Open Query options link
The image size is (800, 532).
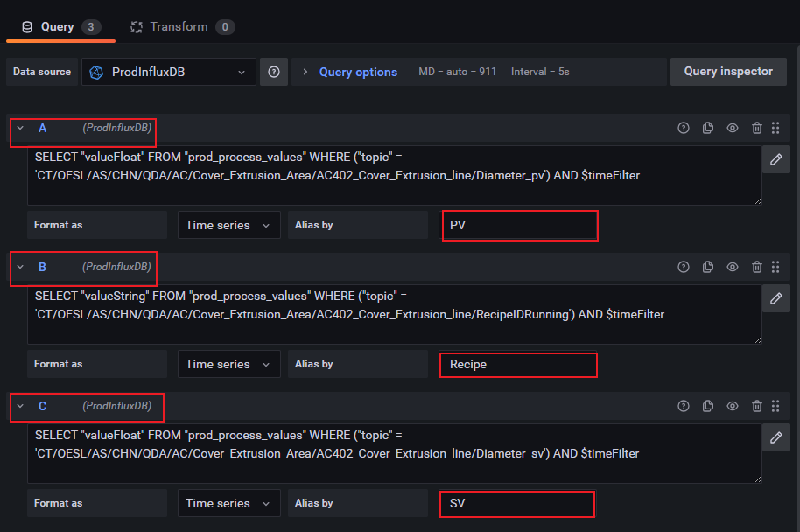coord(358,72)
